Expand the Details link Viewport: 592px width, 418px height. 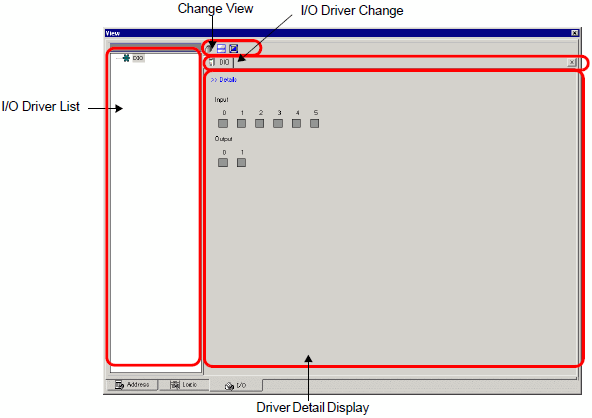pyautogui.click(x=224, y=80)
